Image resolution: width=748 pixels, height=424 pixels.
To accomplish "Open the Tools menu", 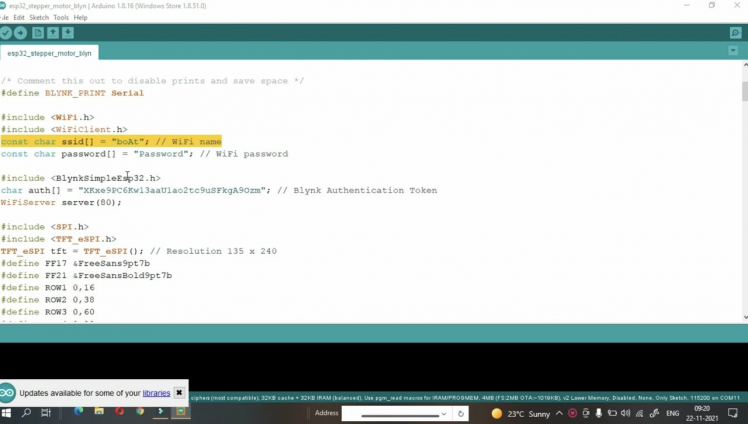I will coord(61,18).
